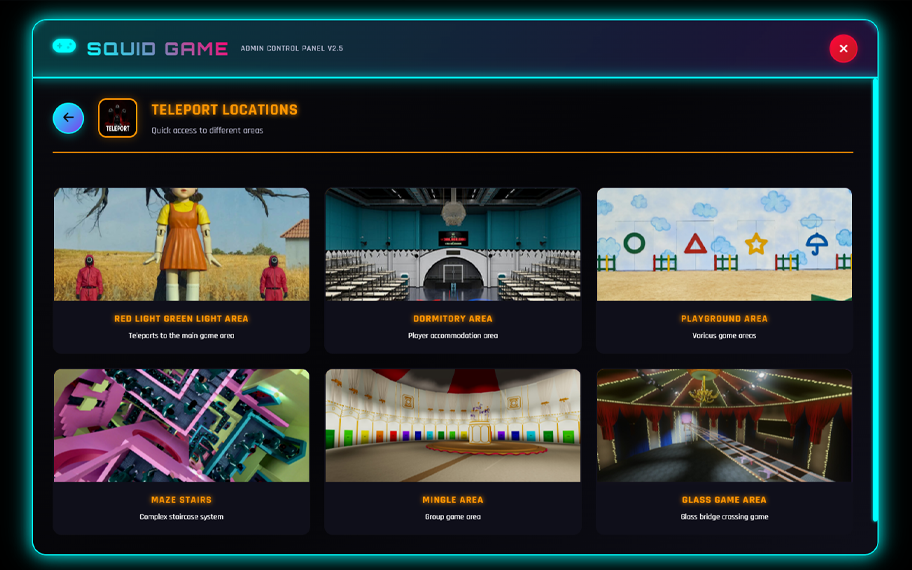Click 'Glass bridge crossing game' description
The width and height of the screenshot is (912, 570).
point(724,516)
